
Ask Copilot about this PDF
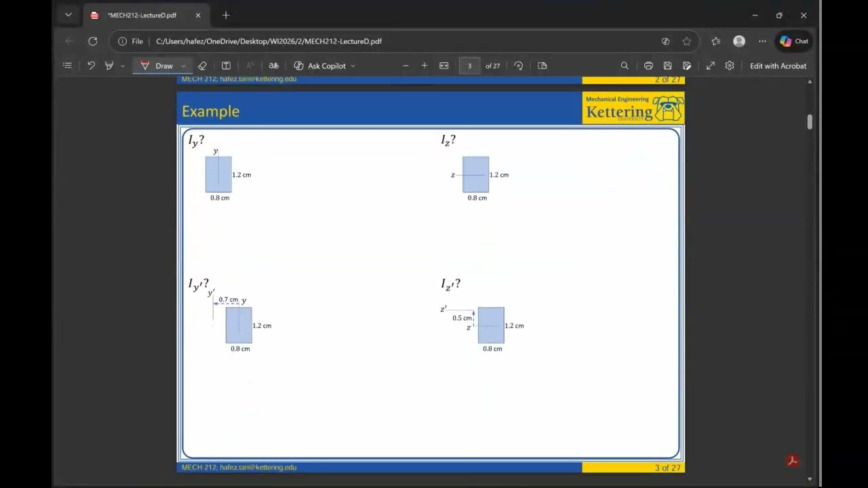(320, 66)
